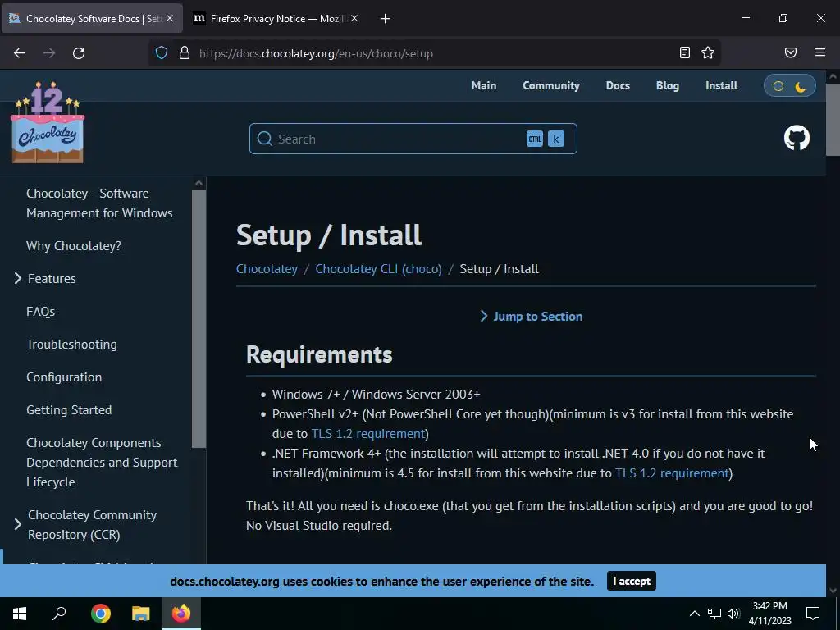Toggle reader view icon in address bar

tap(685, 52)
